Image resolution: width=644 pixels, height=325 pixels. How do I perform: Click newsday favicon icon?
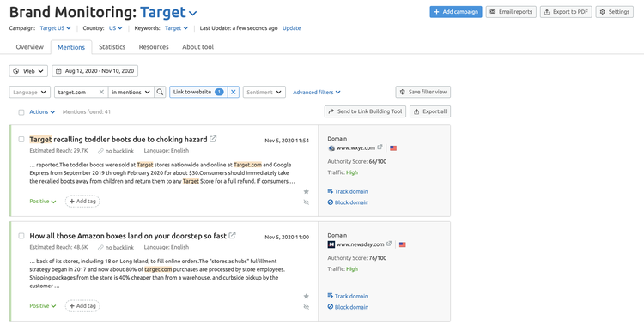click(x=331, y=244)
